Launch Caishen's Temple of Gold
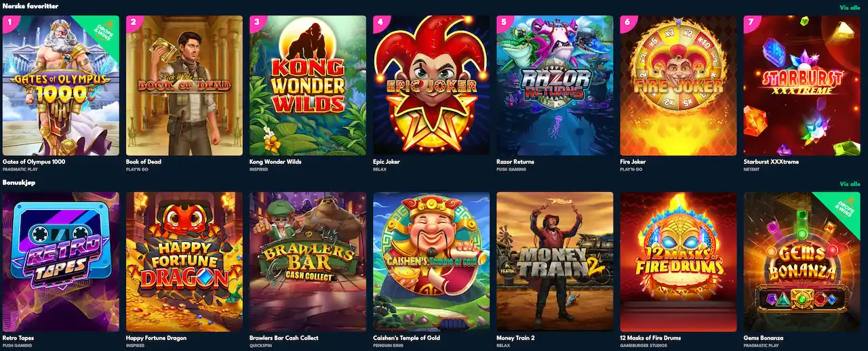Viewport: 868px width, 351px height. [x=431, y=262]
